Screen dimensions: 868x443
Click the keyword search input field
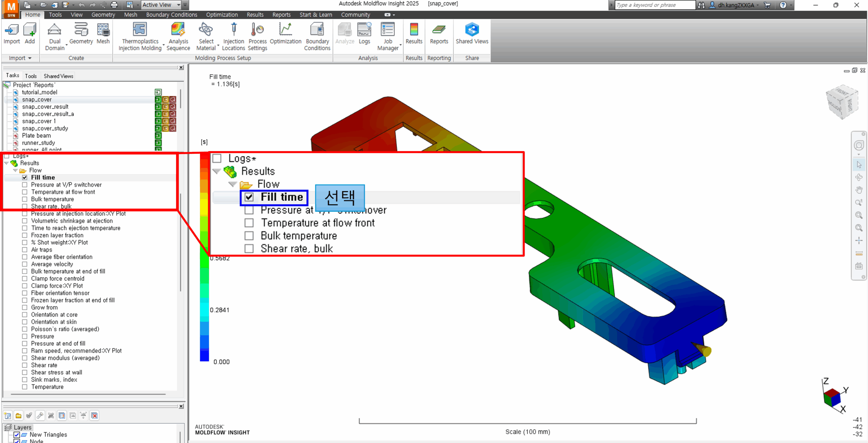(655, 5)
